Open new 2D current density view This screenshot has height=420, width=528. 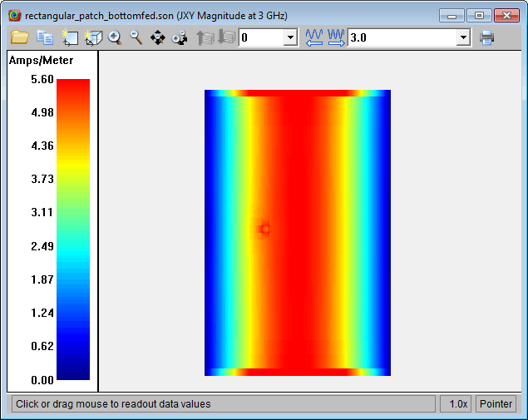tap(70, 37)
